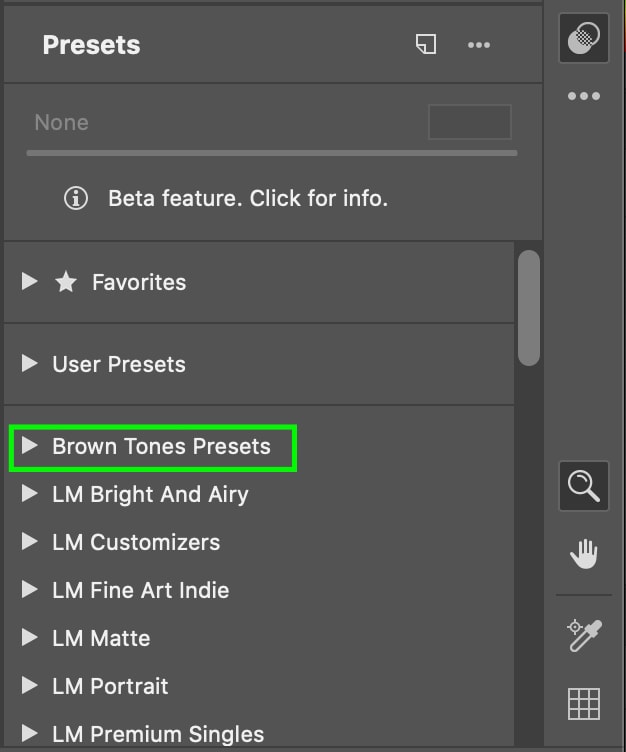Open the Presets panel three-dot menu
The width and height of the screenshot is (626, 752).
click(x=479, y=45)
